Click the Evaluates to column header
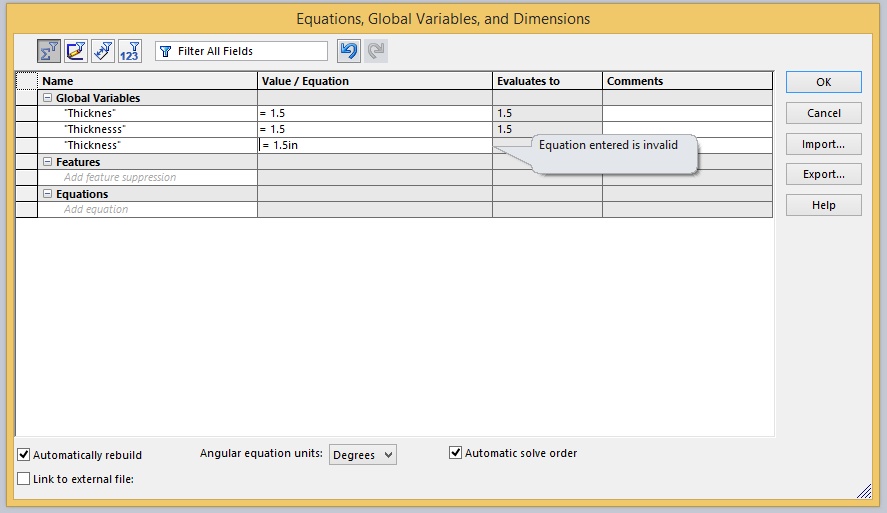This screenshot has width=887, height=513. (547, 81)
